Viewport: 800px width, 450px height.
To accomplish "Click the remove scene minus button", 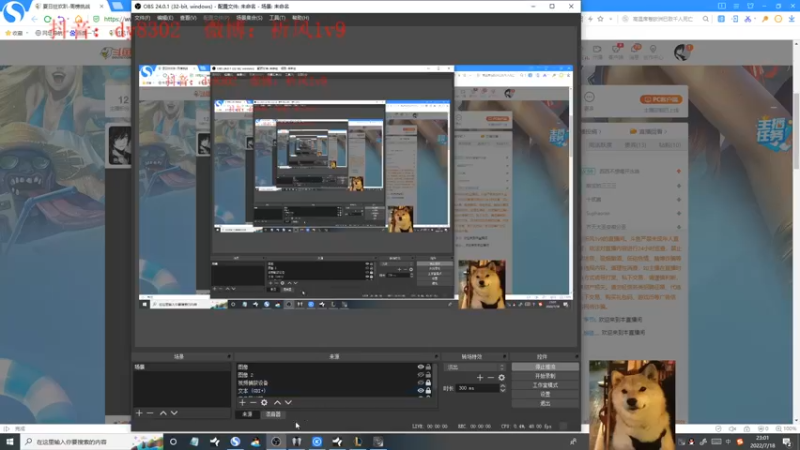I will click(150, 413).
